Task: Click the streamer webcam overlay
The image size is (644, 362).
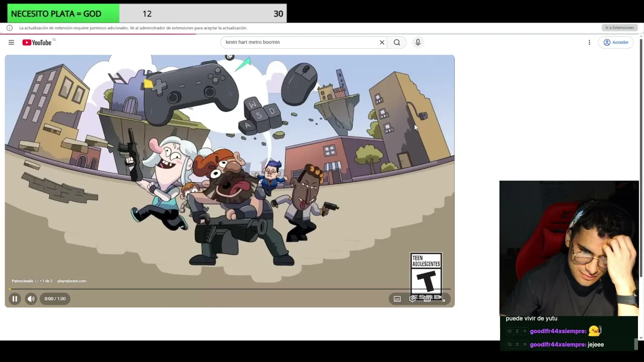Action: [569, 248]
